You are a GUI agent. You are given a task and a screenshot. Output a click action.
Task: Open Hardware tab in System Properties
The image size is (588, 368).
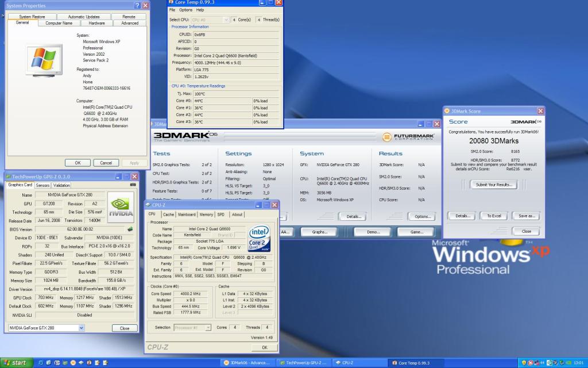pyautogui.click(x=96, y=23)
